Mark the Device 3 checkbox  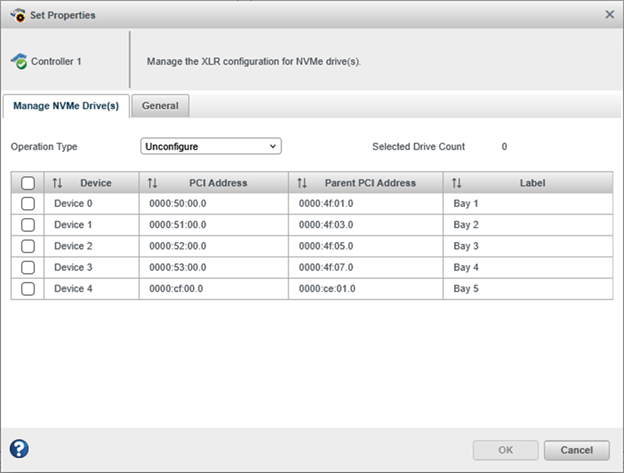28,267
